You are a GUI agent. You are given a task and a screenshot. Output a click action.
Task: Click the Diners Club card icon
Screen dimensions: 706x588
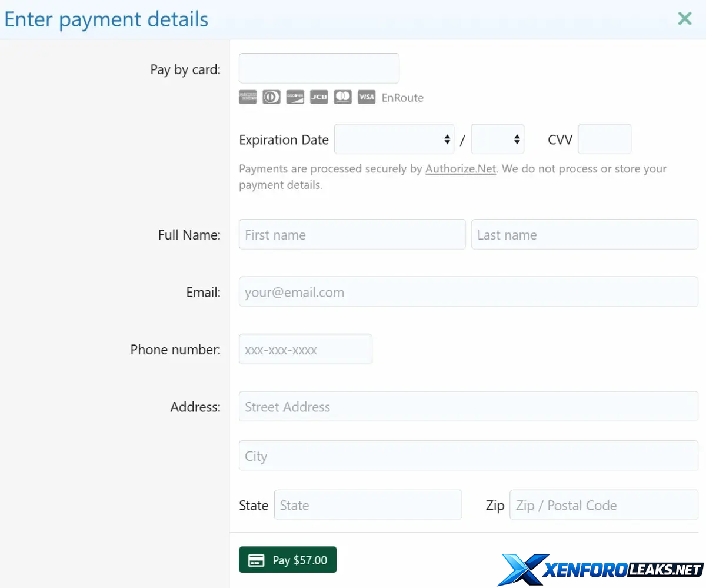tap(271, 97)
